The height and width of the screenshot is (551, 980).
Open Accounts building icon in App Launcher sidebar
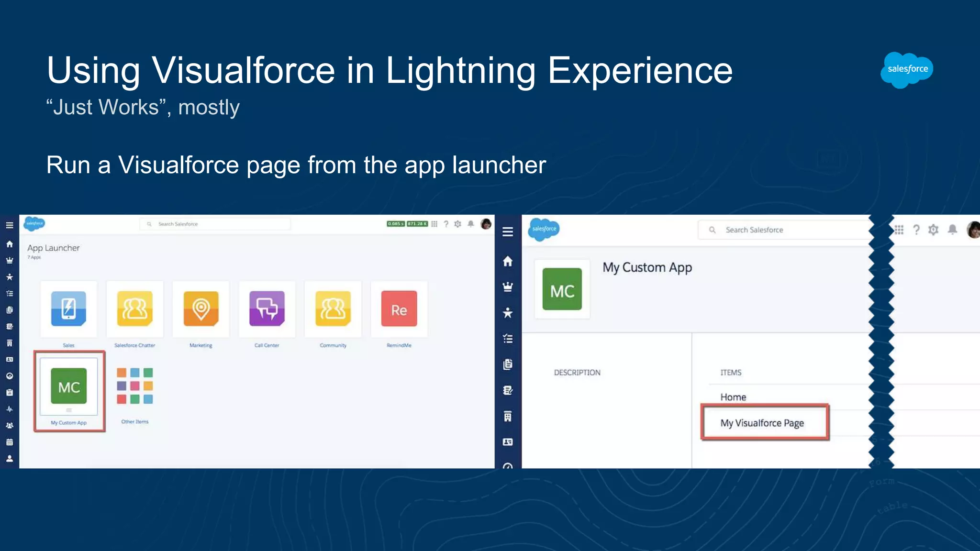click(x=10, y=343)
